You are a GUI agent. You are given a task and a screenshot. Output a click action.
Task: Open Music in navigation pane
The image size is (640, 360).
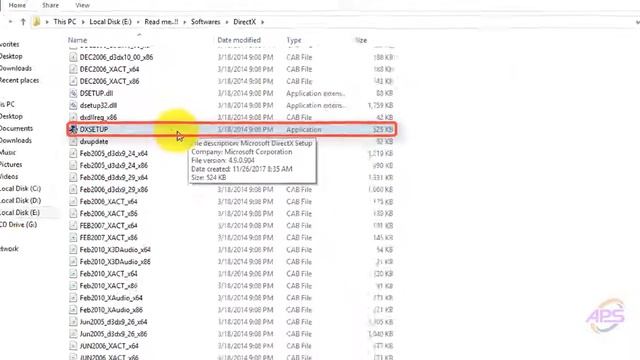tap(8, 153)
